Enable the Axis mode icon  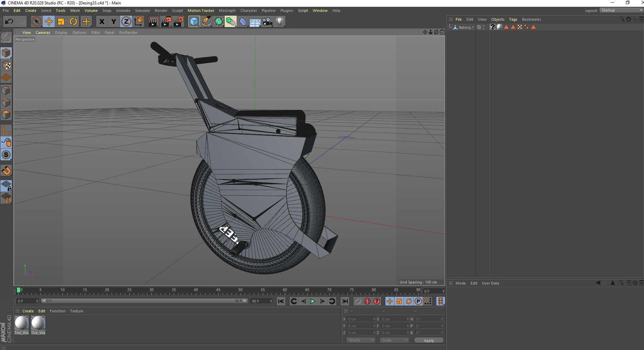click(x=6, y=130)
